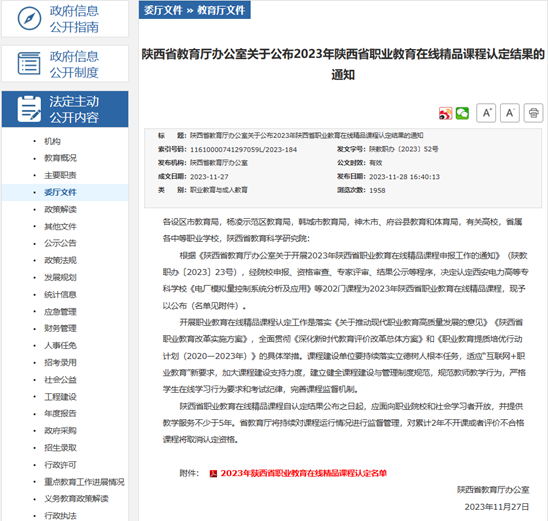Click PDF icon next to attachment link
Viewport: 548px width, 521px height.
click(x=213, y=473)
